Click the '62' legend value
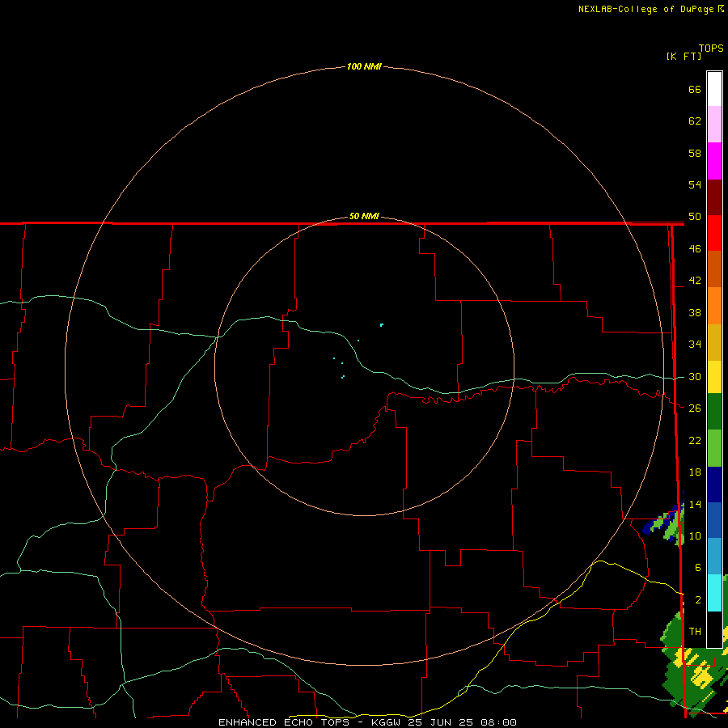Viewport: 728px width, 728px height. [x=695, y=121]
